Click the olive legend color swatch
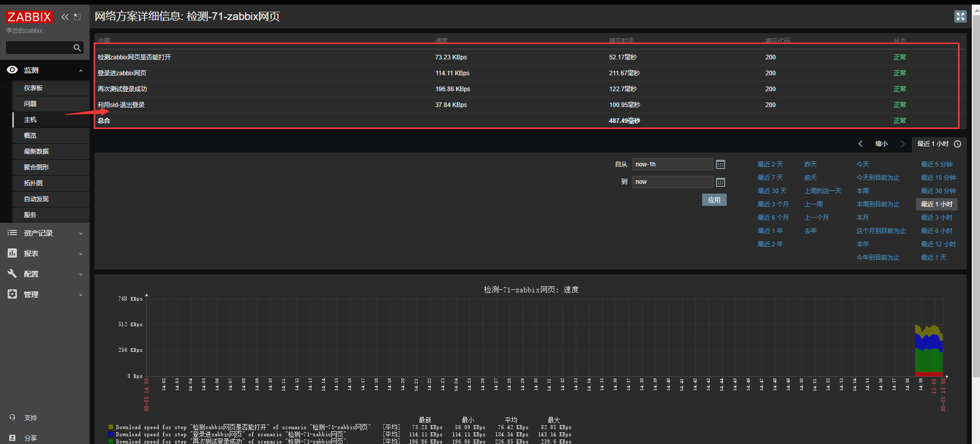The image size is (980, 444). [111, 427]
